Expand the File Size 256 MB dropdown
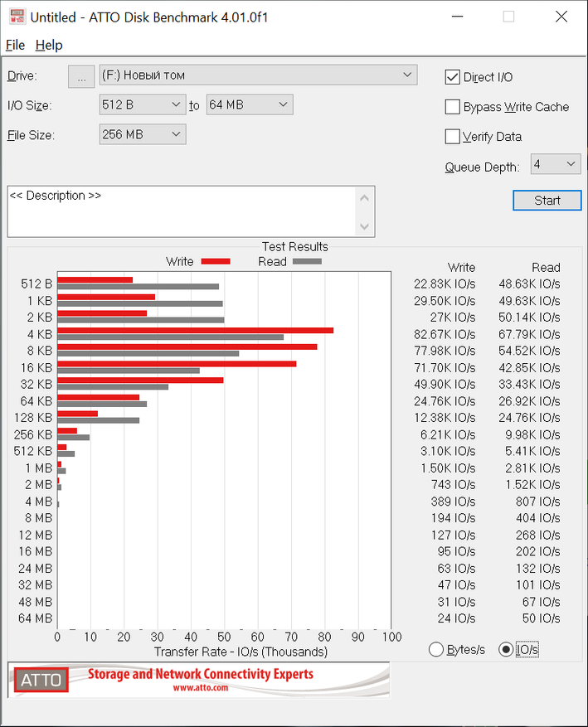 pyautogui.click(x=142, y=134)
